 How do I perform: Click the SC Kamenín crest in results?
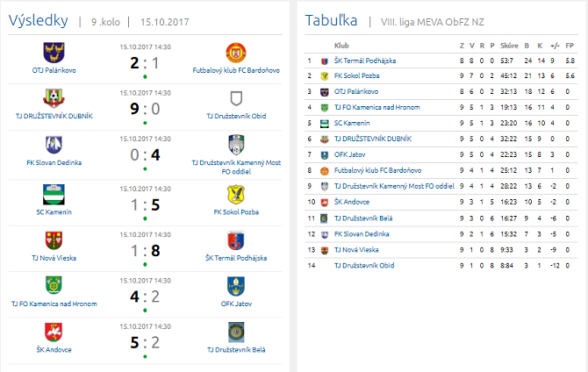coord(54,193)
